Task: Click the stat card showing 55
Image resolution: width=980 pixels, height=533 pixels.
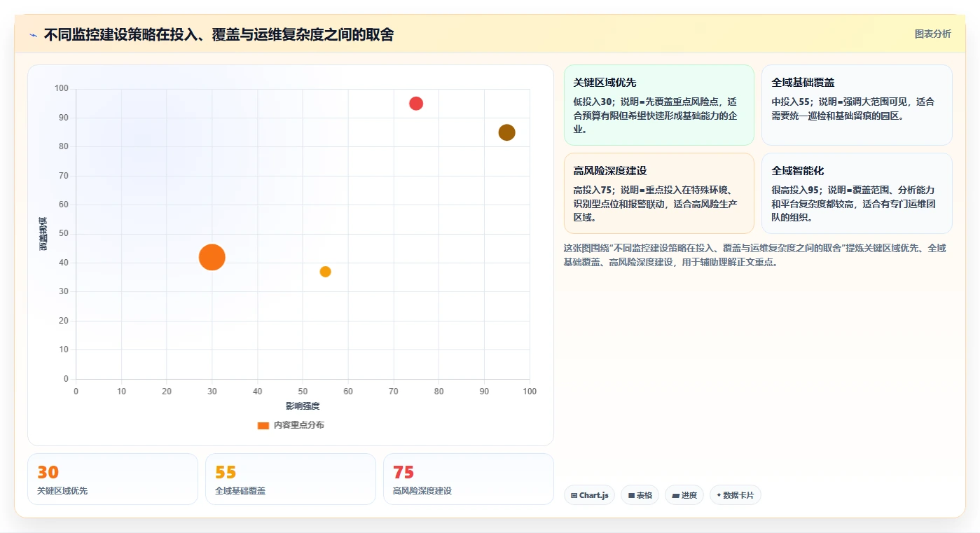Action: tap(291, 479)
